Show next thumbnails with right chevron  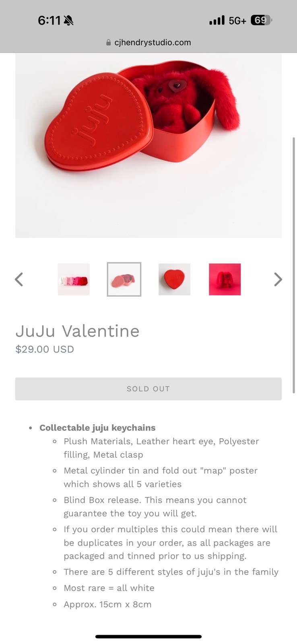click(x=278, y=279)
